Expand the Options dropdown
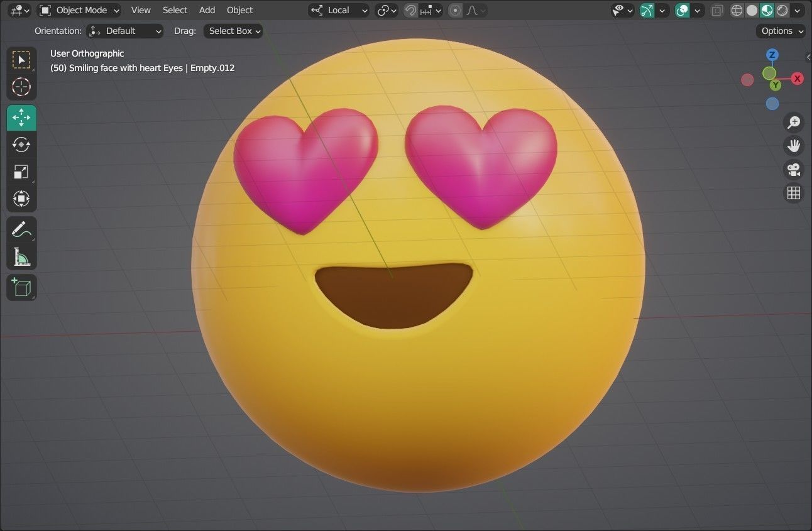812x531 pixels. 781,31
